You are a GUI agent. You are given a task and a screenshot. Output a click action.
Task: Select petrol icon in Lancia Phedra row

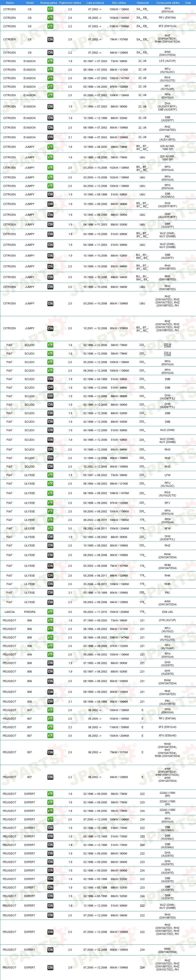point(50,612)
